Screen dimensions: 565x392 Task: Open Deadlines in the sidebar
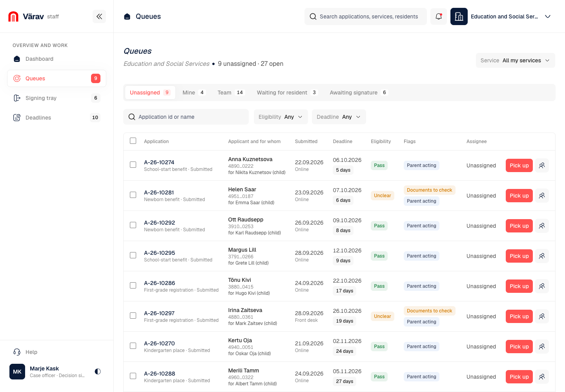pos(56,118)
